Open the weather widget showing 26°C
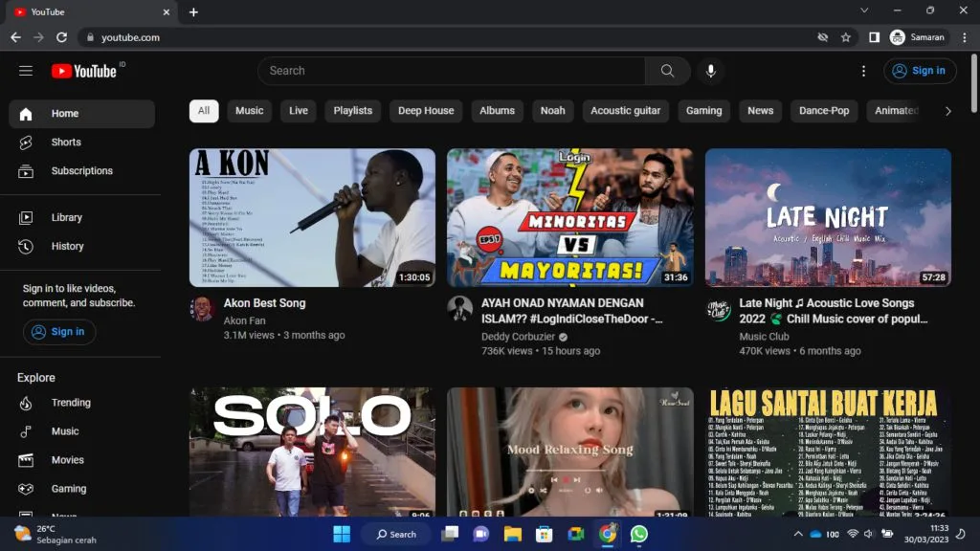The image size is (980, 551). tap(56, 534)
